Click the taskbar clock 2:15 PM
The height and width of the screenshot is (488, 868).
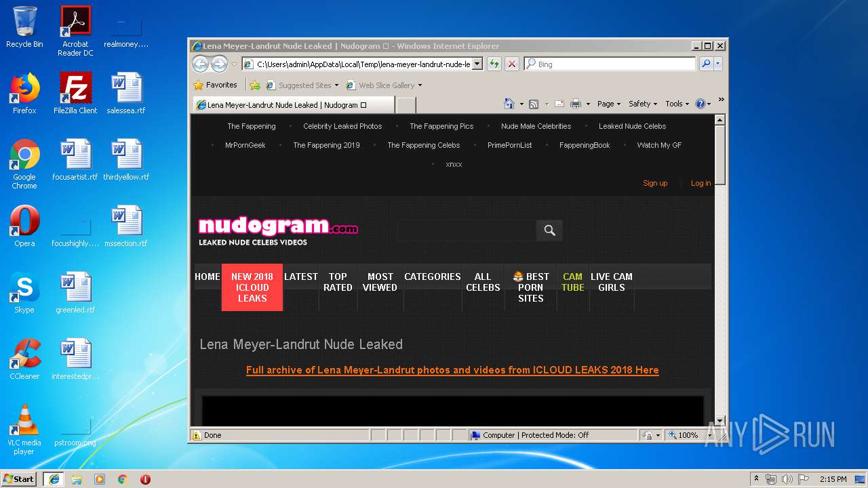(833, 479)
